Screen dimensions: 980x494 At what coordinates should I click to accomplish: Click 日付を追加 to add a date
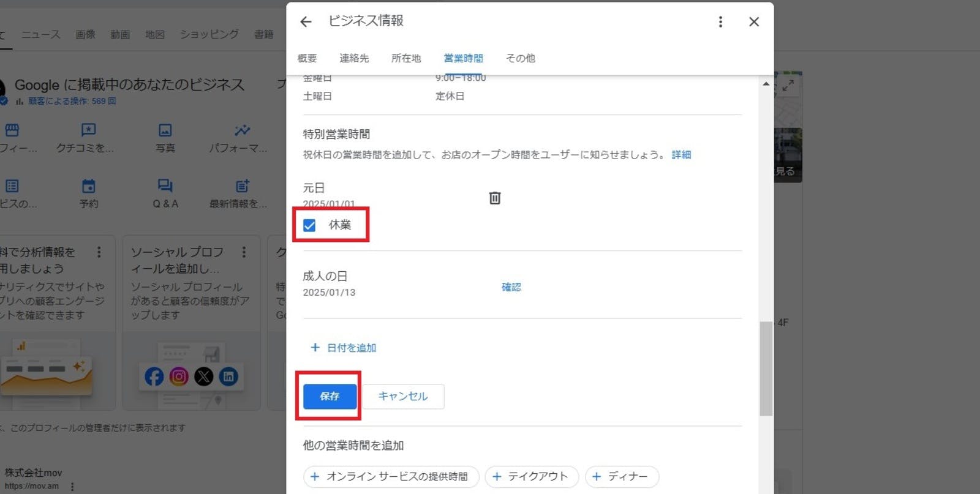(x=343, y=348)
